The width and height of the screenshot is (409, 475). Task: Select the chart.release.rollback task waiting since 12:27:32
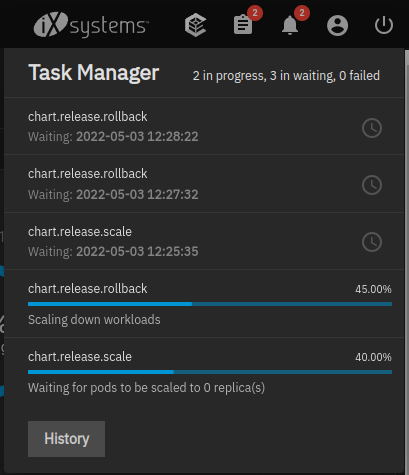pyautogui.click(x=204, y=183)
